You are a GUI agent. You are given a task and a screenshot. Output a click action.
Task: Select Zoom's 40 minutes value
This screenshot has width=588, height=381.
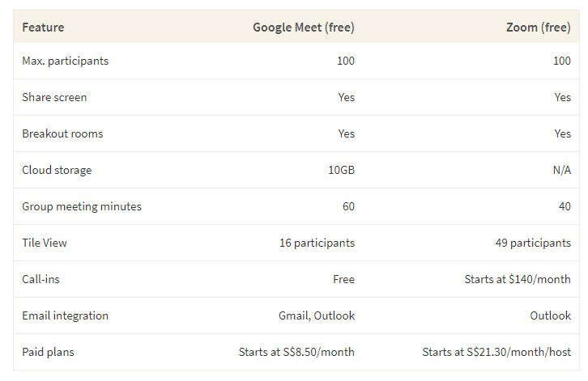click(x=565, y=206)
